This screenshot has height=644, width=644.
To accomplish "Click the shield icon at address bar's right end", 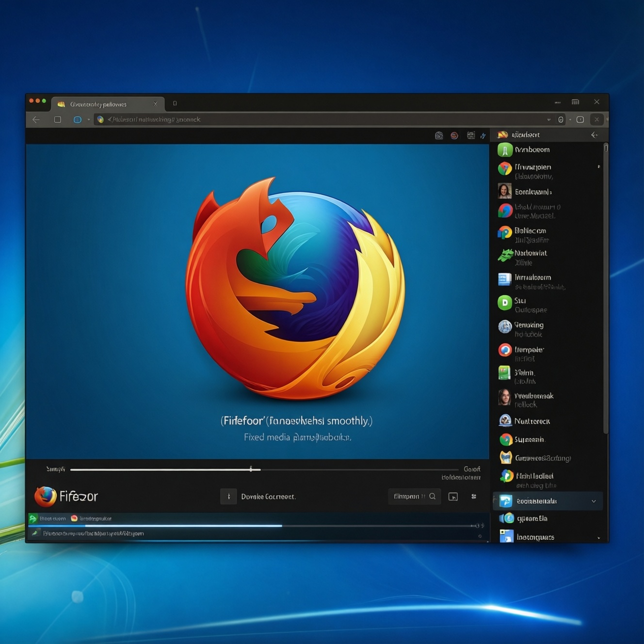I will [x=561, y=119].
